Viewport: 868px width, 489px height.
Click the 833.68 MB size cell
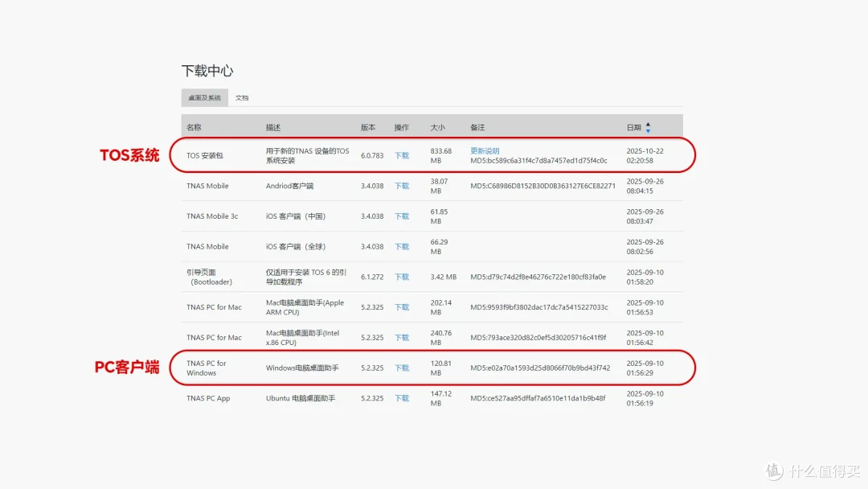(441, 155)
